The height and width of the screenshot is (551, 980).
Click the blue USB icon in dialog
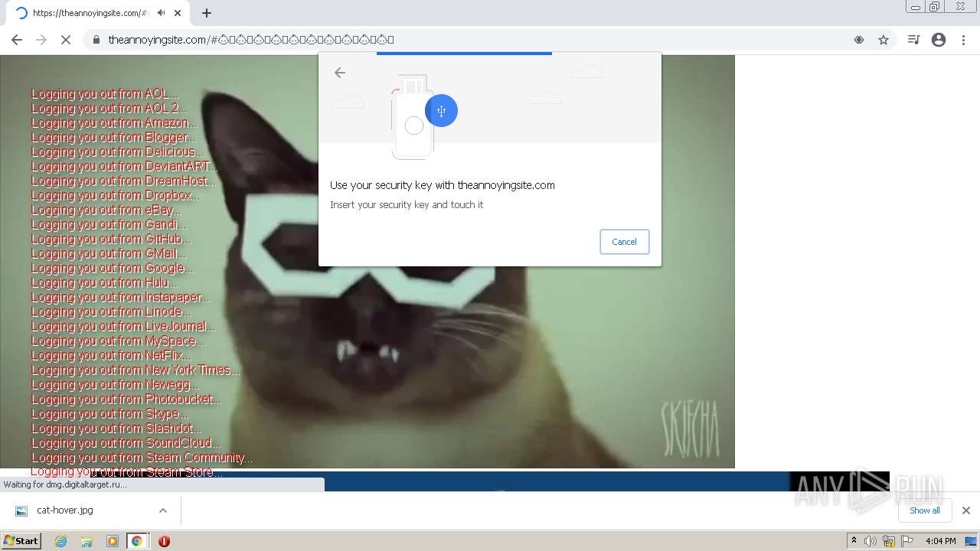click(441, 111)
